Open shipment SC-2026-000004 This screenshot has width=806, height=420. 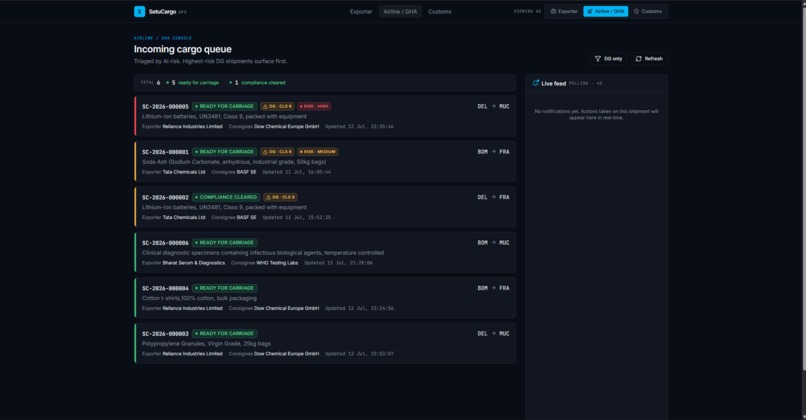click(325, 298)
